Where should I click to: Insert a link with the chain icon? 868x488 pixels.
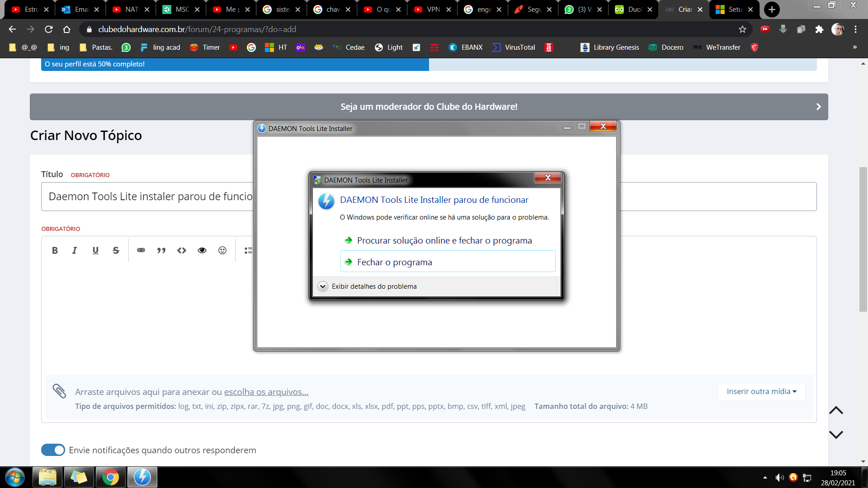click(x=141, y=250)
